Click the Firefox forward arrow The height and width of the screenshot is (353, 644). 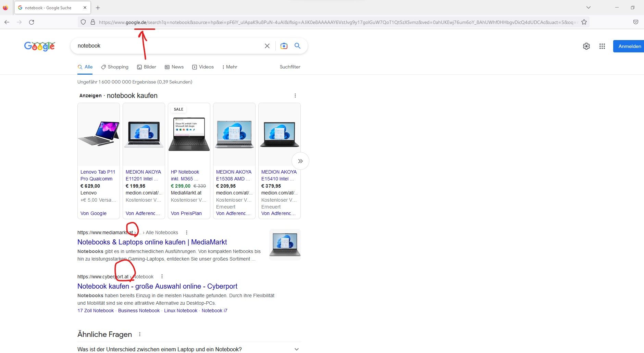pos(19,22)
